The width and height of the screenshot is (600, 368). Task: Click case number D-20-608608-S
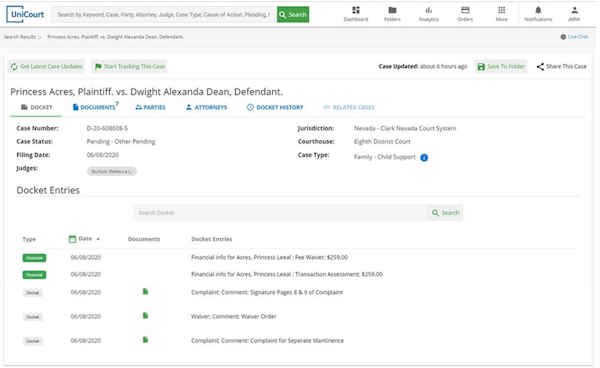pos(107,128)
